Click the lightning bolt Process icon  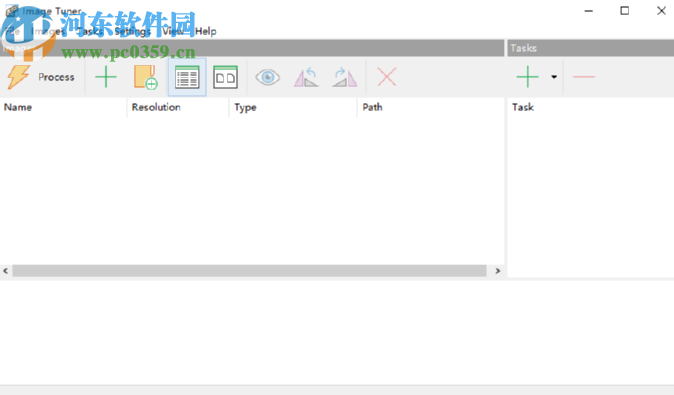click(x=18, y=77)
